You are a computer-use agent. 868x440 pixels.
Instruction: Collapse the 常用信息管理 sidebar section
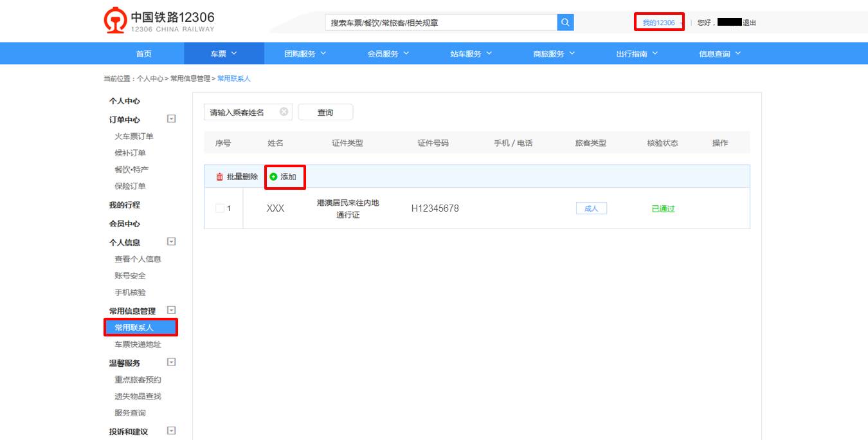click(171, 311)
